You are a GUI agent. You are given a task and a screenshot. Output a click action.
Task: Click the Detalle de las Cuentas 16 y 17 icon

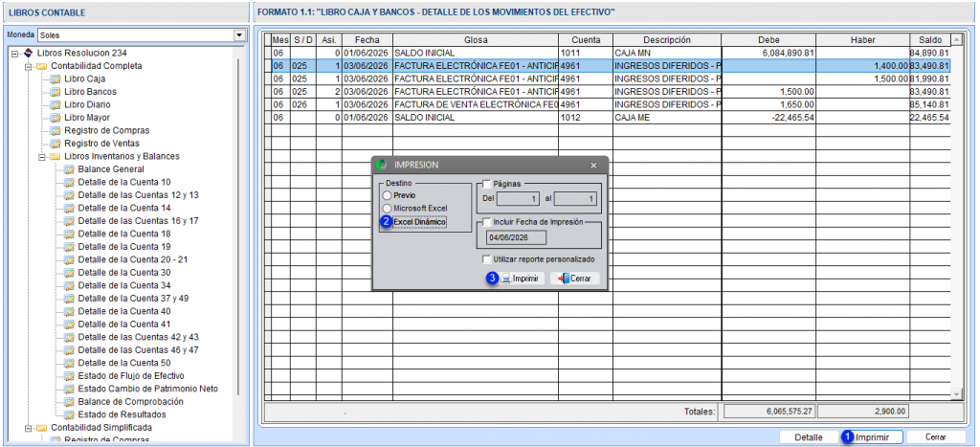(x=69, y=221)
